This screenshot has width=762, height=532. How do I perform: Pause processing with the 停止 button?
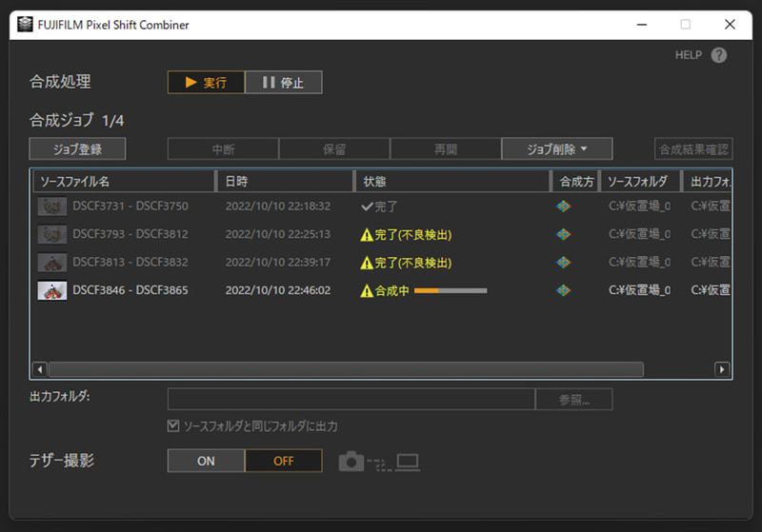(x=284, y=83)
